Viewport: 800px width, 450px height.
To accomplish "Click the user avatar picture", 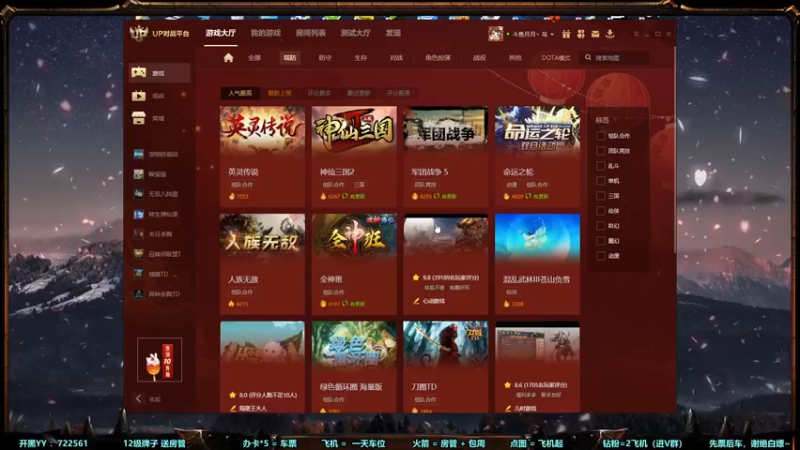I will pyautogui.click(x=495, y=34).
